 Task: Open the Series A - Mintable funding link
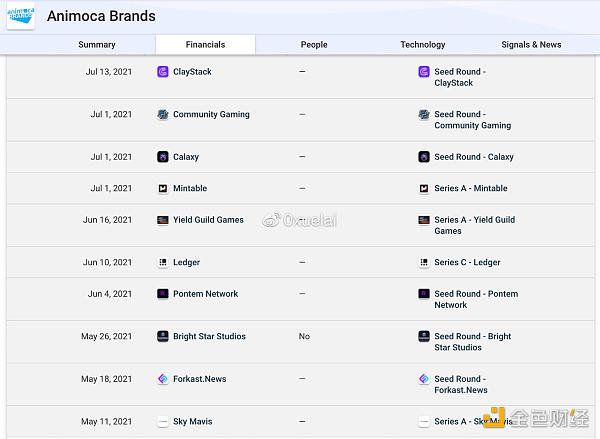point(471,188)
